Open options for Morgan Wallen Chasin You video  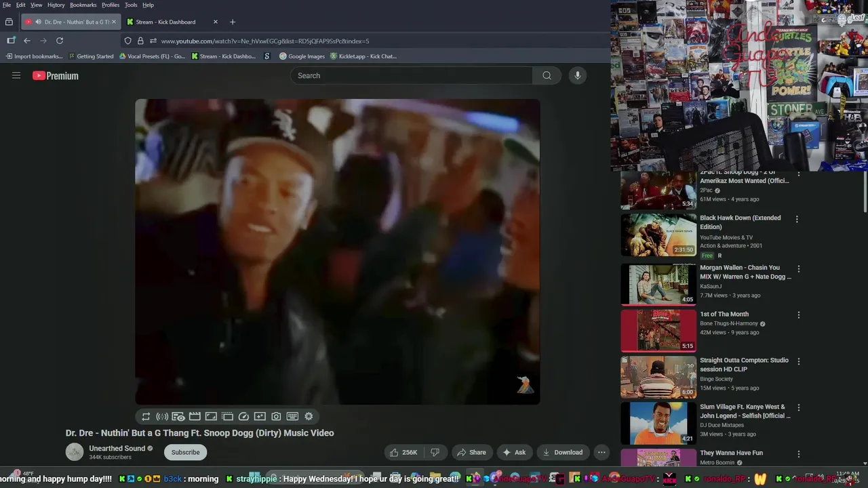pyautogui.click(x=799, y=269)
